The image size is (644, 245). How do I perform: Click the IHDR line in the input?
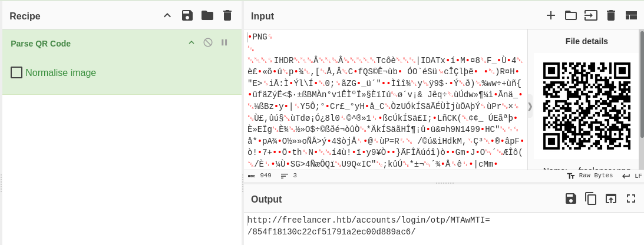(x=386, y=61)
